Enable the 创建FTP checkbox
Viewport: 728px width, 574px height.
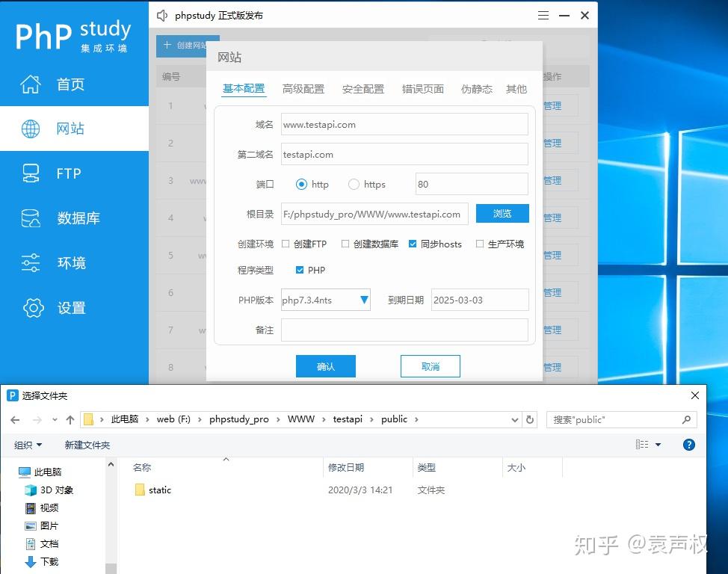pyautogui.click(x=285, y=243)
